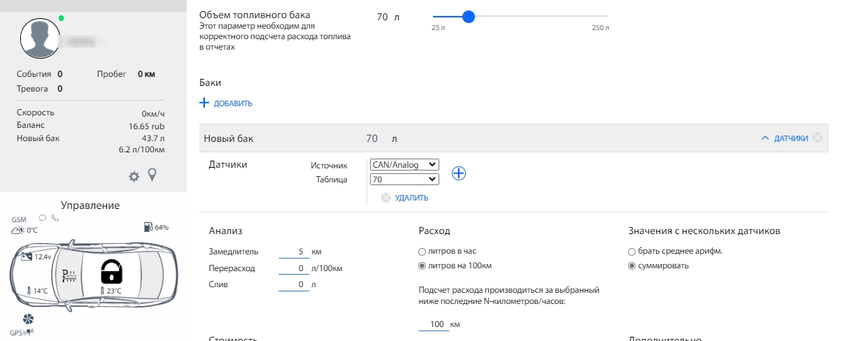Image resolution: width=868 pixels, height=341 pixels.
Task: Select the 'суммировать' radio option
Action: pos(632,266)
